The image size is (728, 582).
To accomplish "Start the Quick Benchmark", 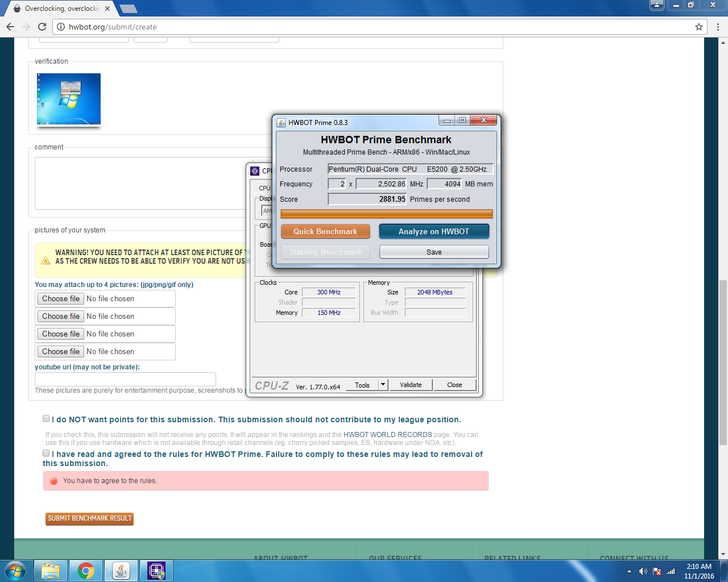I will point(325,231).
